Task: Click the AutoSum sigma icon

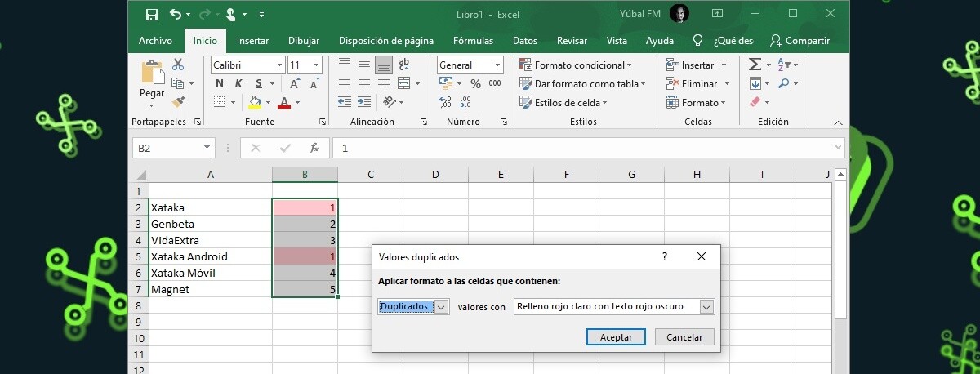Action: coord(755,65)
